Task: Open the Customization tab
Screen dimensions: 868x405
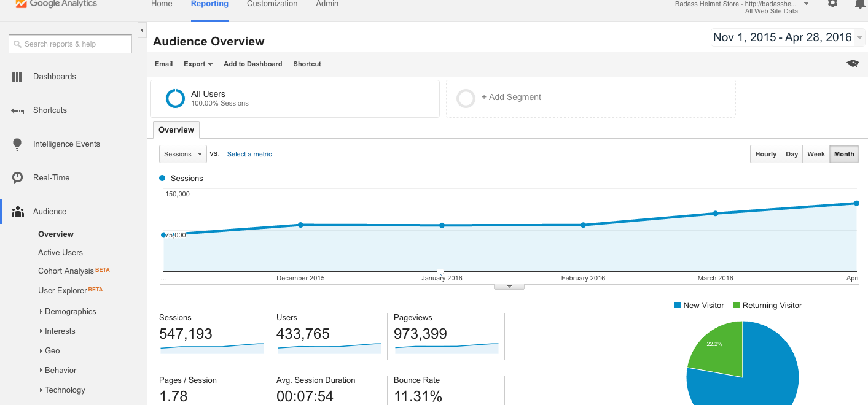Action: pyautogui.click(x=272, y=4)
